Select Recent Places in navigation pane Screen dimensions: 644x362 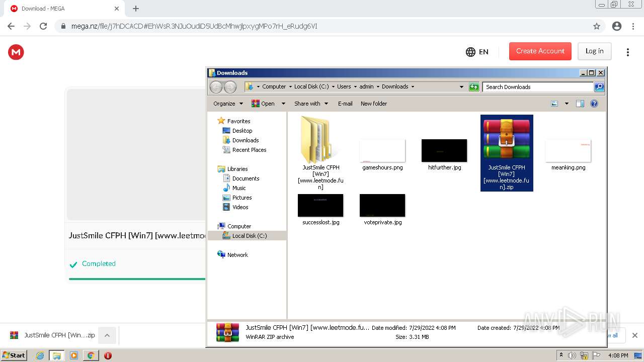click(x=249, y=150)
